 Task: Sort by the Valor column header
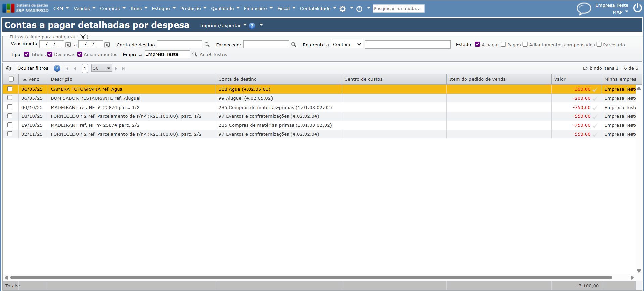click(577, 79)
